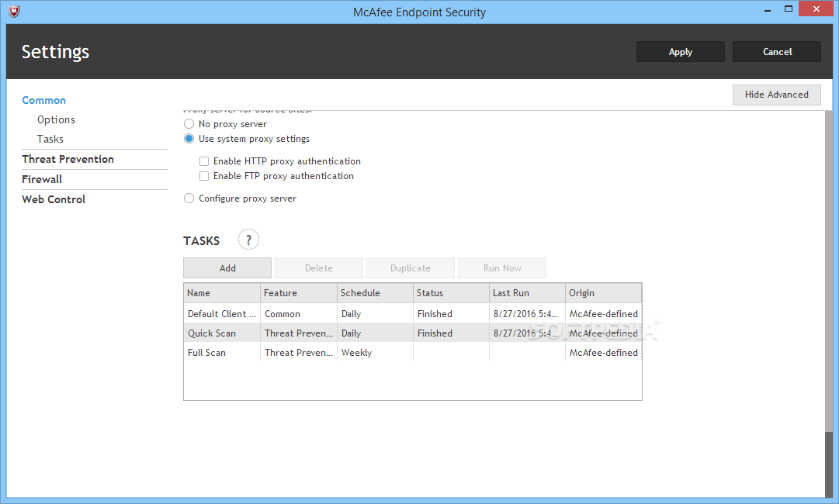Choose Configure proxy server radio button

pos(189,198)
